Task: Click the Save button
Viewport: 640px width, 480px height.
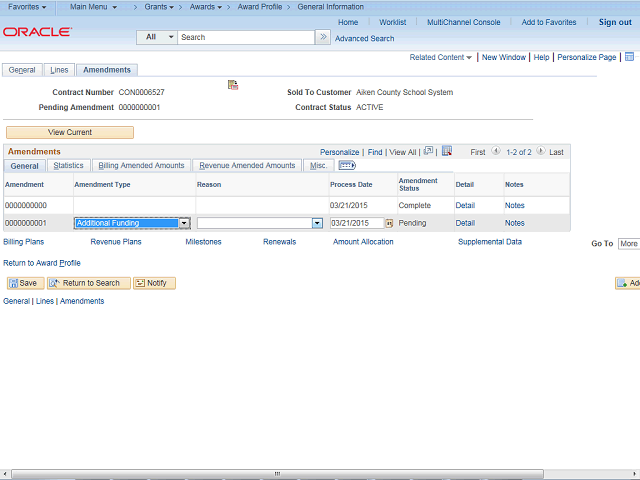Action: point(25,283)
